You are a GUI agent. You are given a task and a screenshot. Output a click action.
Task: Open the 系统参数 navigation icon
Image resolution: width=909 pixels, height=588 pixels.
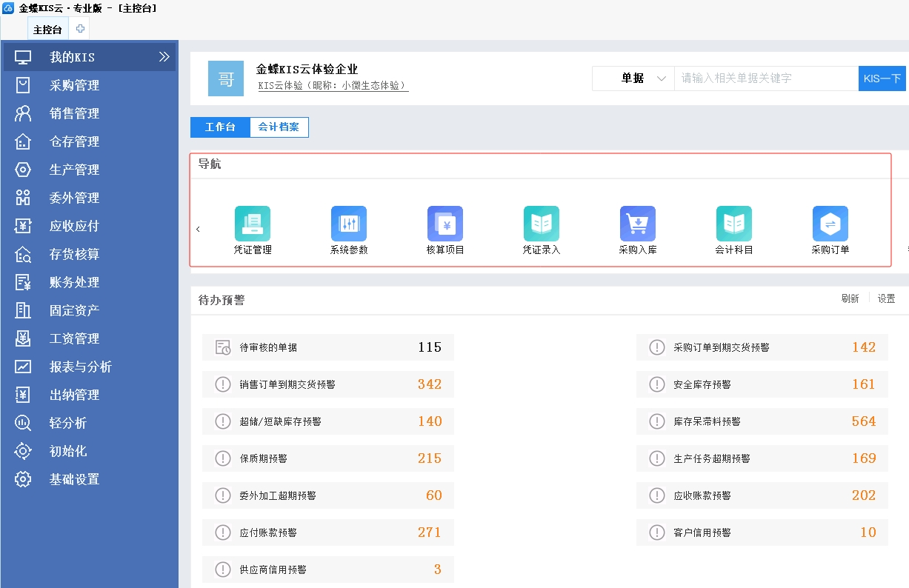pyautogui.click(x=349, y=224)
